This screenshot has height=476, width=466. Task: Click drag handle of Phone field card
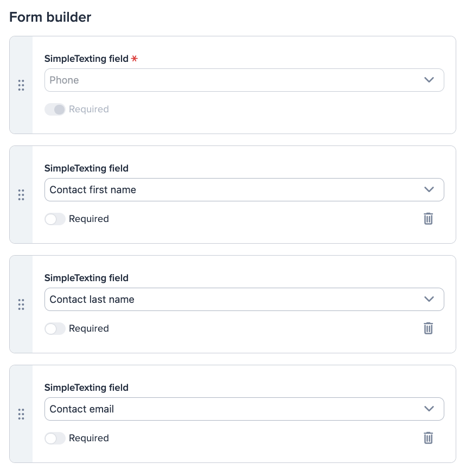(x=21, y=85)
